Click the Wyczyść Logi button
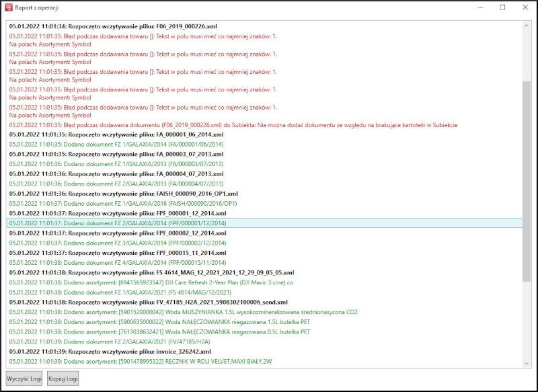 (24, 379)
